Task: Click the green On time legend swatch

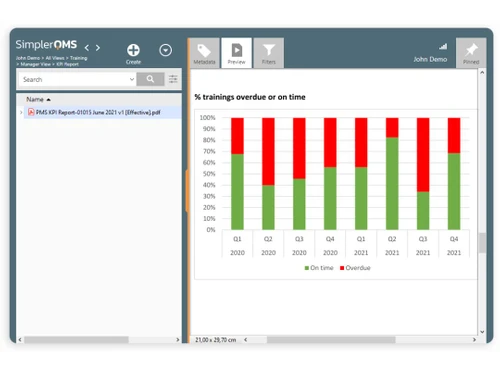Action: click(307, 268)
